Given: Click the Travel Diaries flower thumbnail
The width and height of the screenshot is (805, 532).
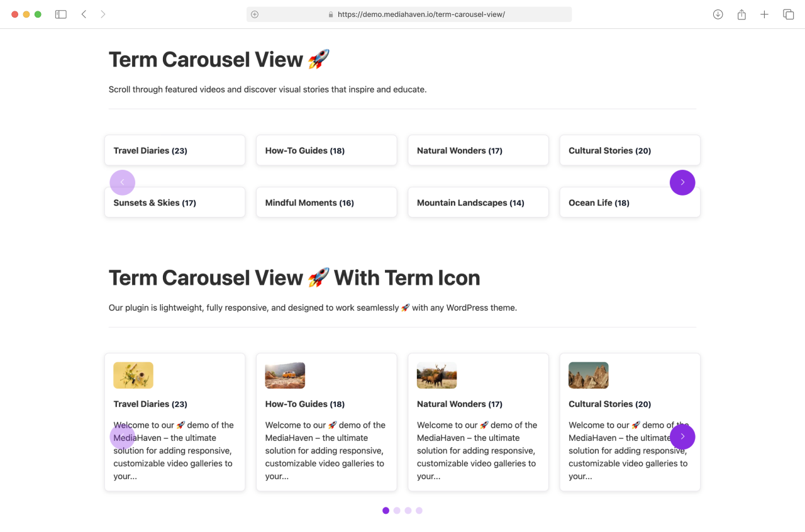Looking at the screenshot, I should (x=133, y=375).
